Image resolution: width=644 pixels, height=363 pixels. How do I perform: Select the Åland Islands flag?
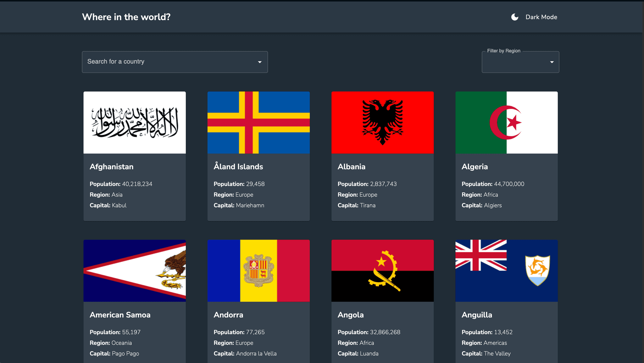258,122
